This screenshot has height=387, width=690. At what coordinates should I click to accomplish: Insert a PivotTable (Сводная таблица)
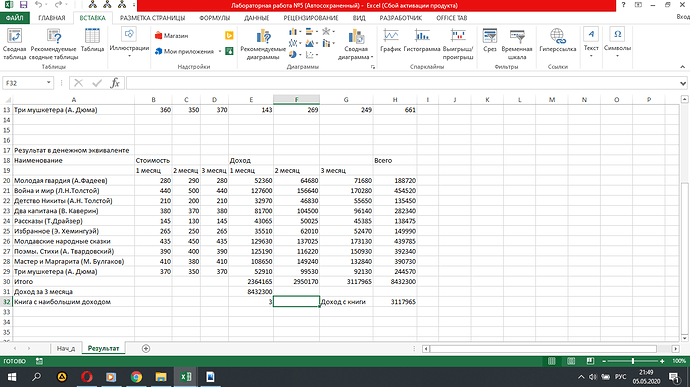(15, 44)
